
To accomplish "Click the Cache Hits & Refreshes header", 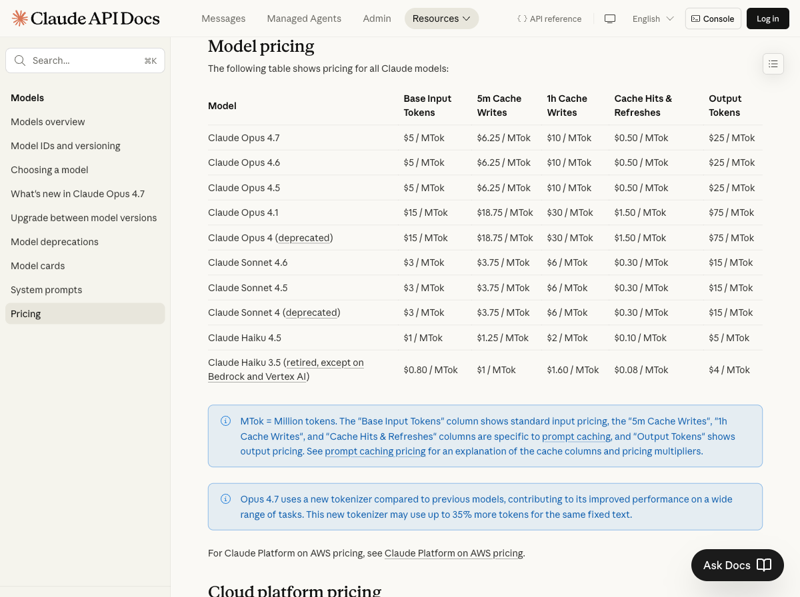I will (643, 106).
